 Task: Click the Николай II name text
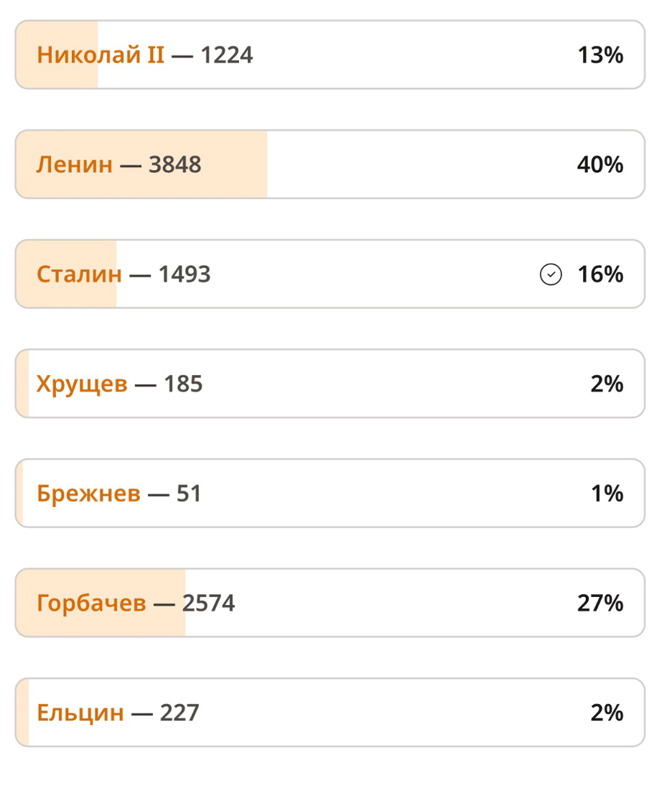(101, 55)
